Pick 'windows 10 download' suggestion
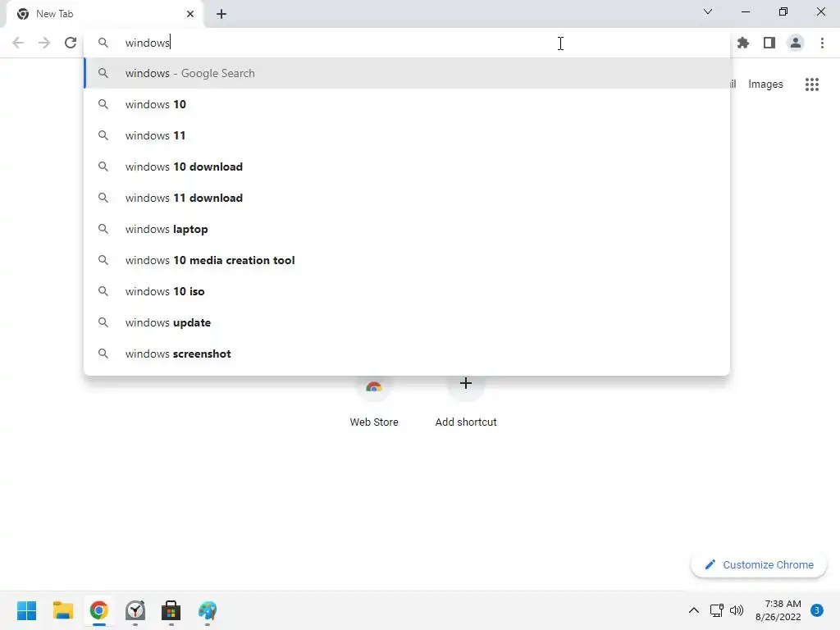Viewport: 840px width, 630px height. click(x=407, y=167)
